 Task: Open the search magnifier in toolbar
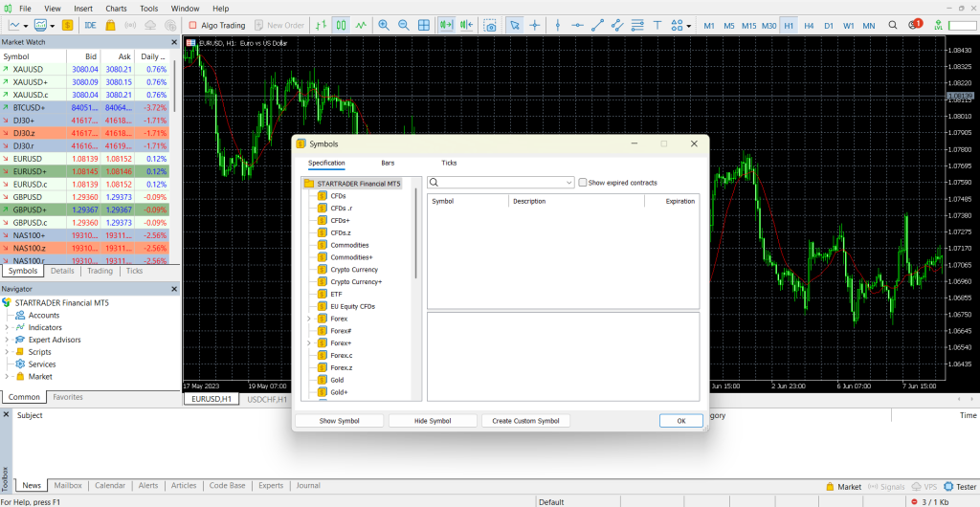click(x=893, y=26)
